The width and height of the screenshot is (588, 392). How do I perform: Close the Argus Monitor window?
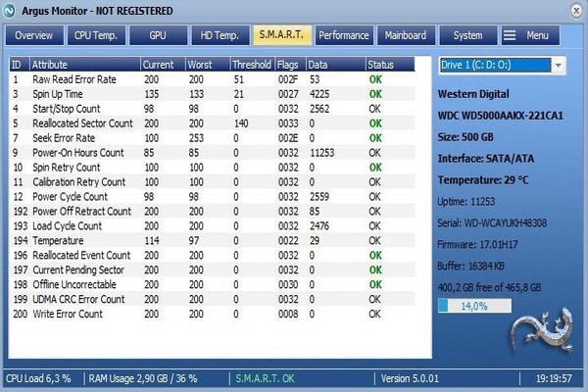coord(574,10)
